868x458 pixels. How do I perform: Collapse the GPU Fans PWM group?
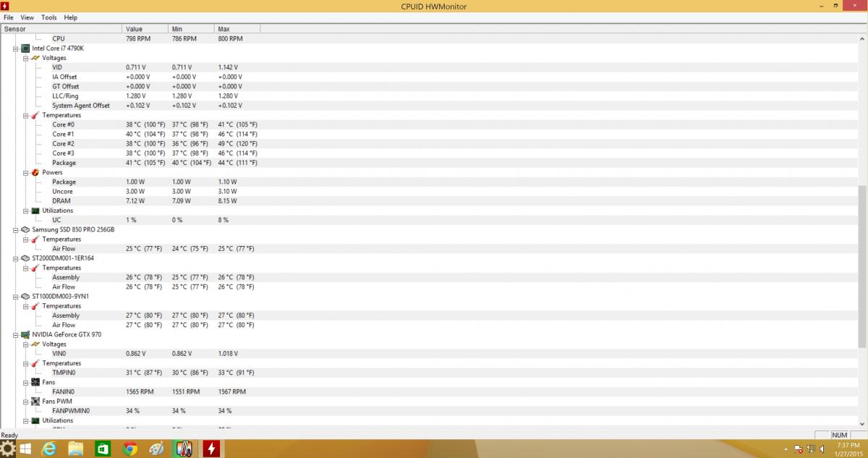coord(25,402)
